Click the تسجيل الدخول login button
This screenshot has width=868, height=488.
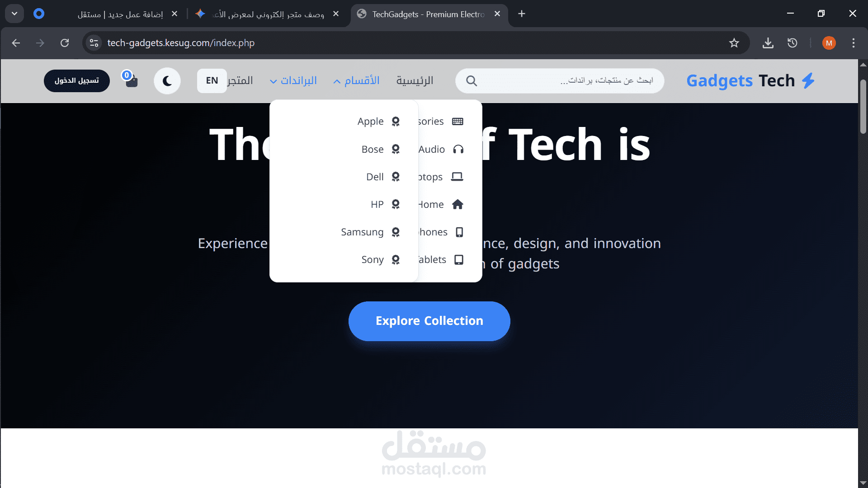coord(77,80)
